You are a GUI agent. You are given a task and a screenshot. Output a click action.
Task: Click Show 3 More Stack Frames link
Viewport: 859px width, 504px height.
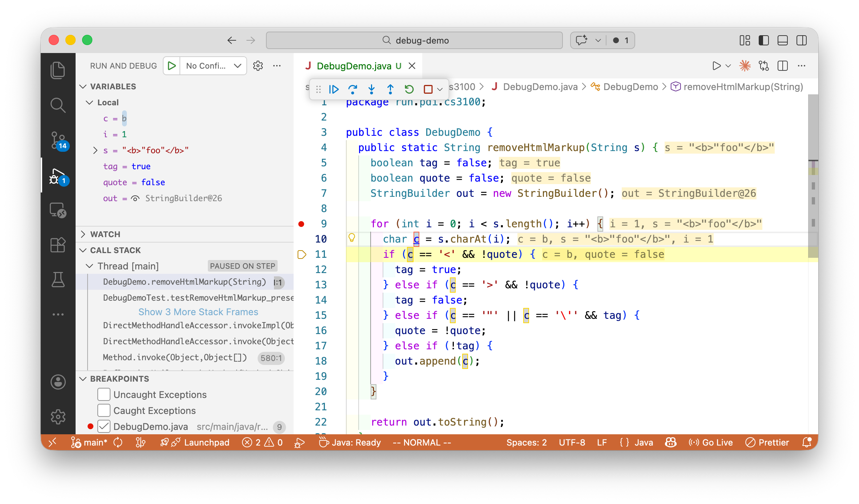coord(198,312)
